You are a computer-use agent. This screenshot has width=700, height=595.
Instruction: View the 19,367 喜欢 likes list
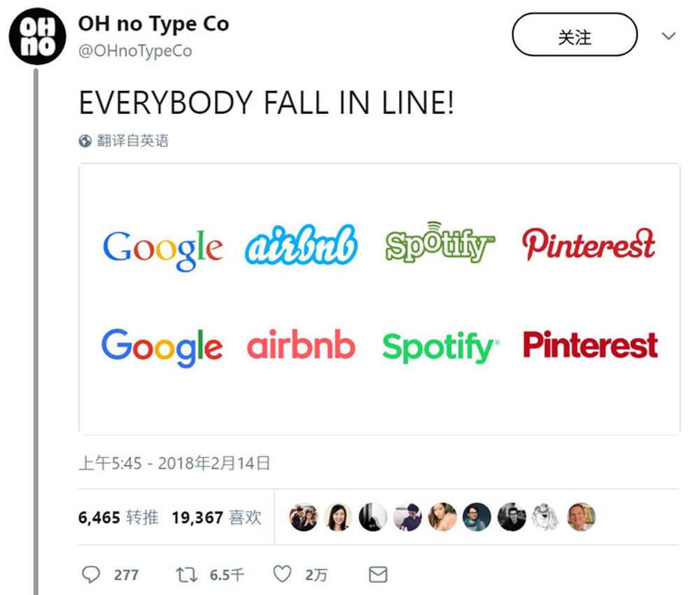pyautogui.click(x=216, y=517)
